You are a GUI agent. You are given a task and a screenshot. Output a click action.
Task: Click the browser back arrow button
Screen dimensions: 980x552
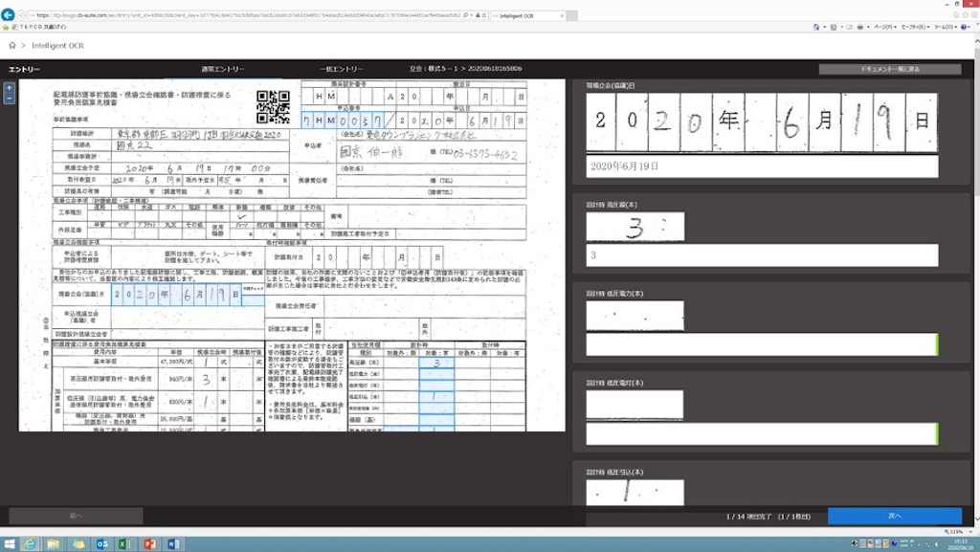tap(8, 15)
